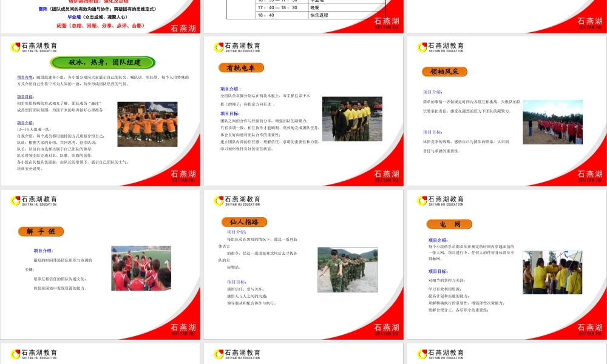Click 石燕湖教育 logo on the 领袖风采 slide
607x364 pixels.
point(440,47)
